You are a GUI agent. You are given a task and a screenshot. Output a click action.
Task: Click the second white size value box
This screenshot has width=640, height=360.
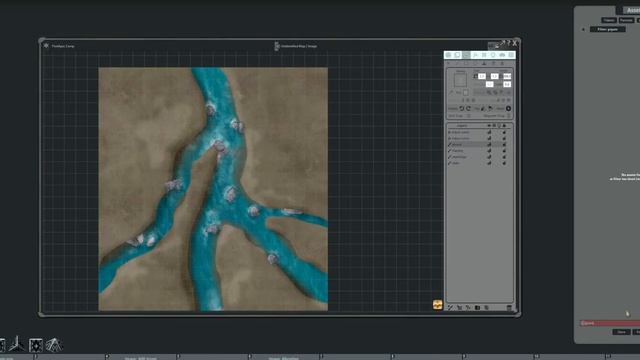click(x=495, y=76)
